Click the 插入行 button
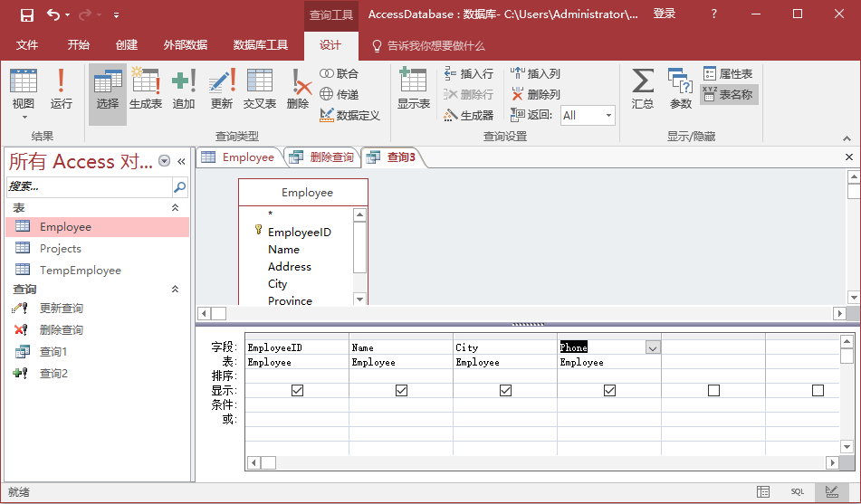Screen dimensions: 861x504 468,74
